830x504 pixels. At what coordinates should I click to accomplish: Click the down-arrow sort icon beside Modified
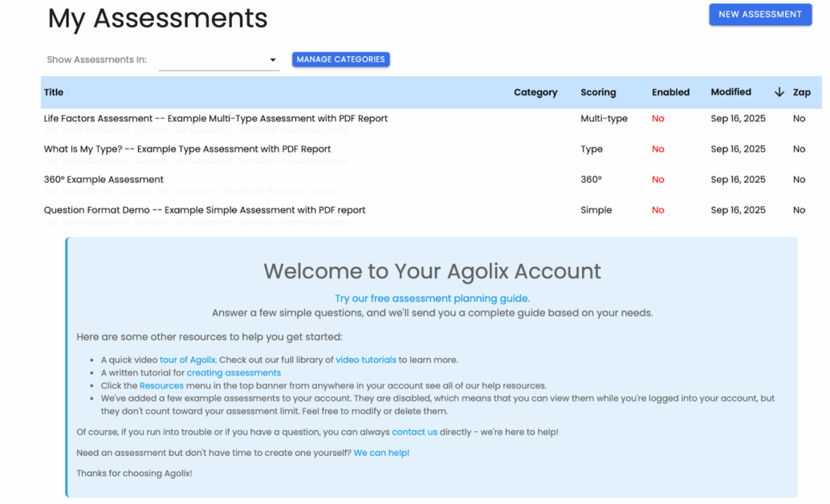click(x=779, y=92)
